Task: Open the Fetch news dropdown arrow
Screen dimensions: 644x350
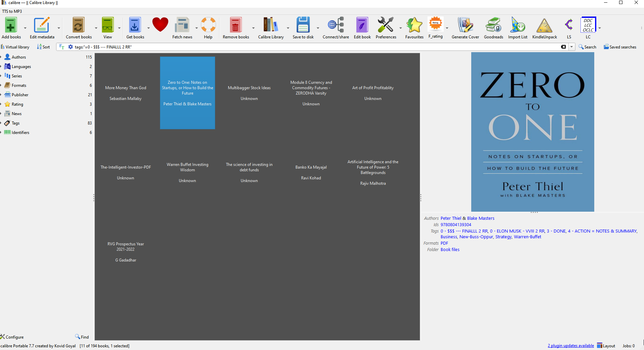Action: pos(197,28)
